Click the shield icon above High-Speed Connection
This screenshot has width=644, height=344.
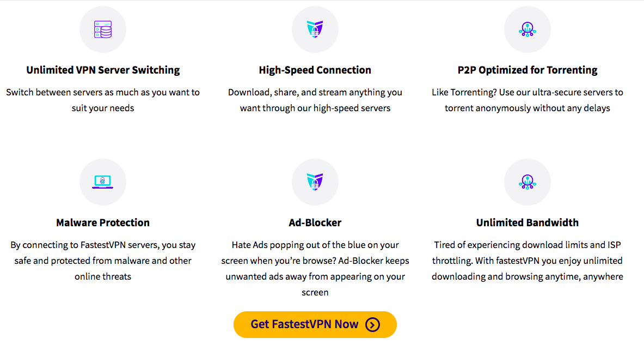pyautogui.click(x=315, y=29)
